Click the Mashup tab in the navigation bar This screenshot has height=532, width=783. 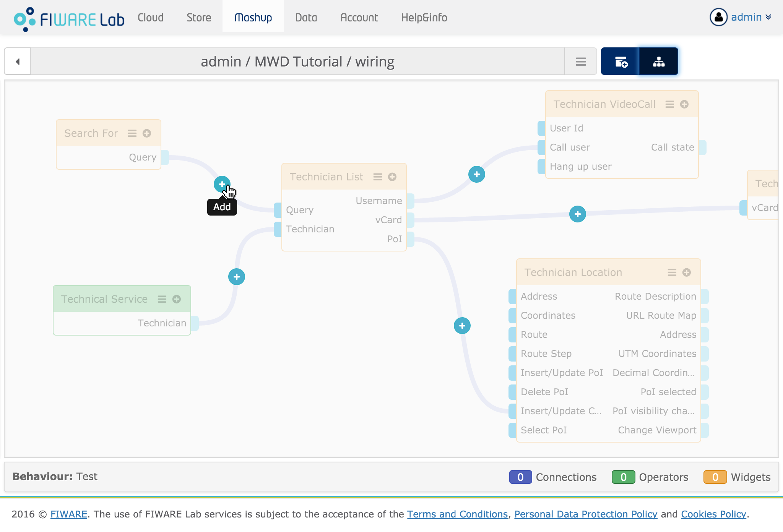(x=253, y=17)
